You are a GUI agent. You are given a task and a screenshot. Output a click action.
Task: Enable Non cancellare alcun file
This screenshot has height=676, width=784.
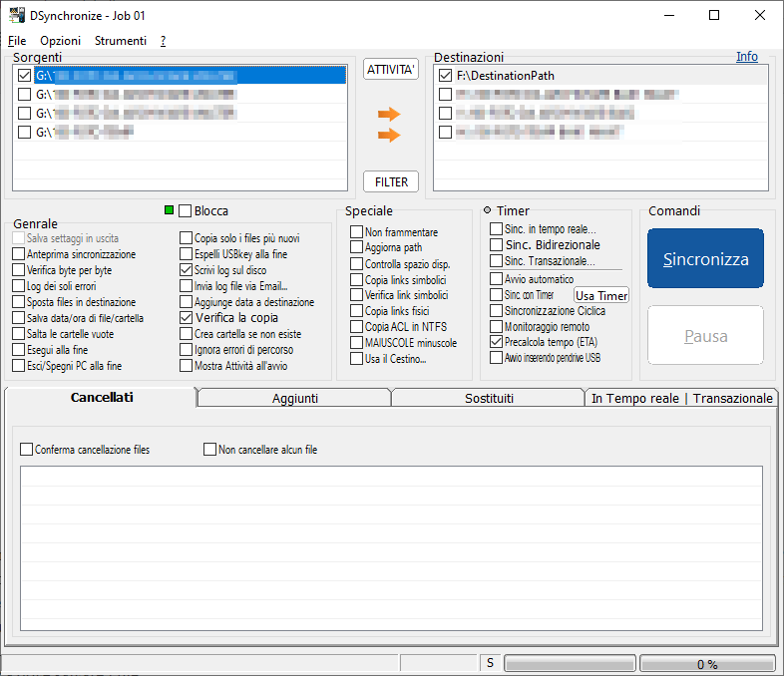click(x=210, y=449)
